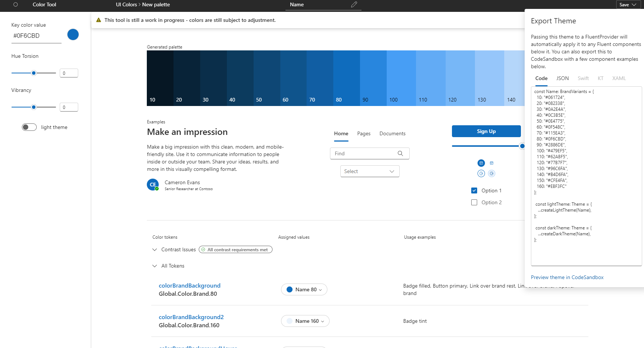Click the Vibrancy slider handle
644x348 pixels.
pyautogui.click(x=34, y=107)
